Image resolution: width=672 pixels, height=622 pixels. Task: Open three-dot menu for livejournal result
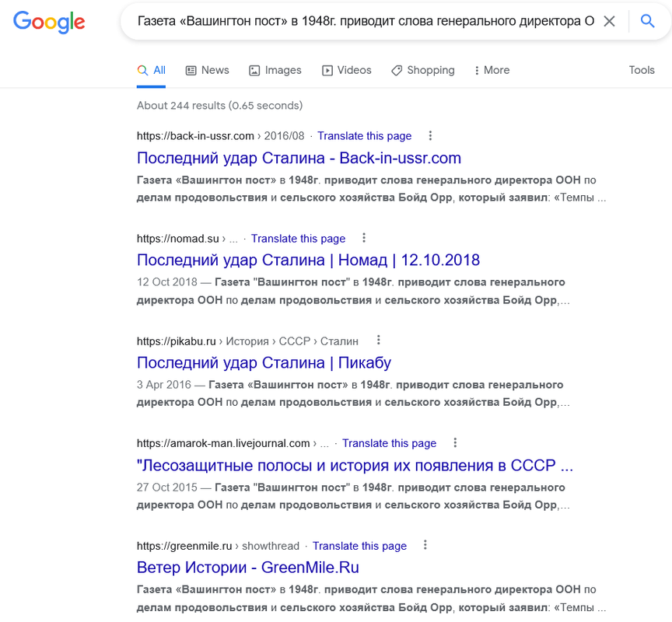click(455, 442)
